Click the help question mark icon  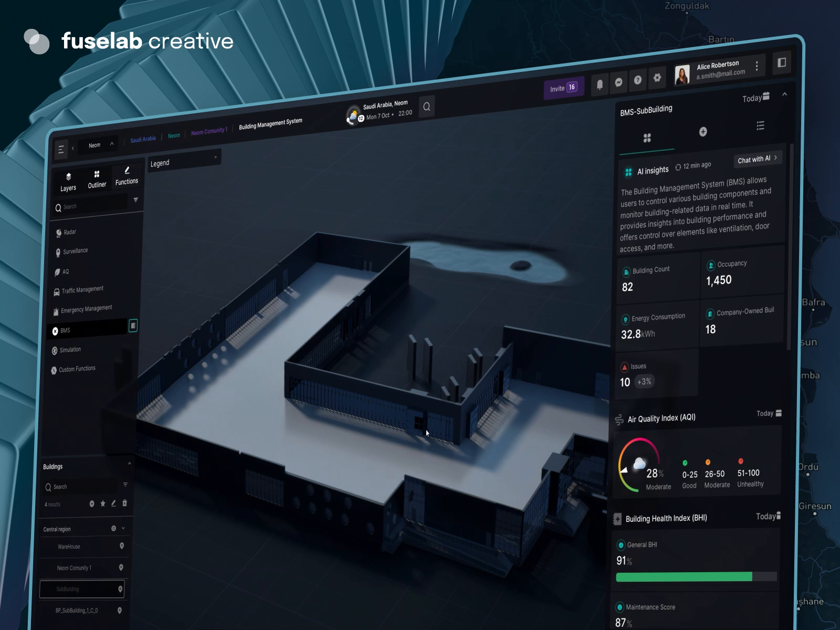pos(637,80)
